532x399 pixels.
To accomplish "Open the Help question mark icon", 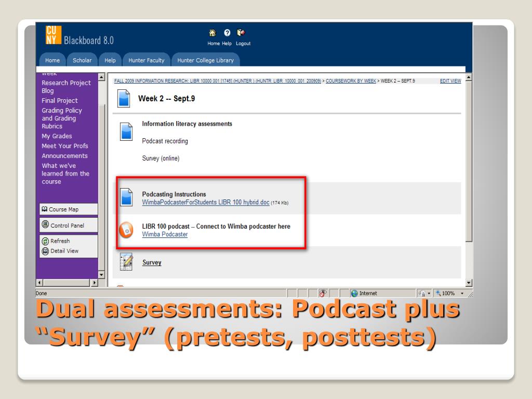I will pos(227,33).
